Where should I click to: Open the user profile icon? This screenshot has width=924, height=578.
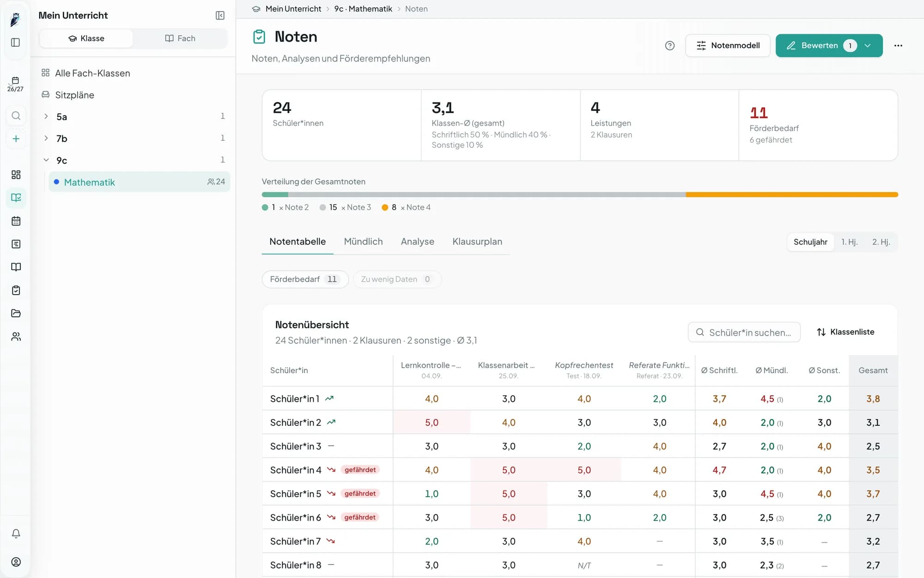pyautogui.click(x=16, y=562)
